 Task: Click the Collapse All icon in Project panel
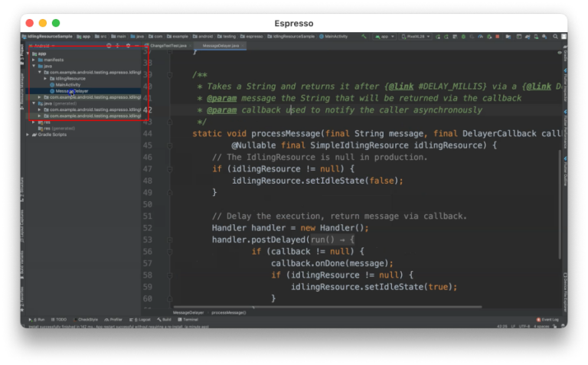pos(118,46)
